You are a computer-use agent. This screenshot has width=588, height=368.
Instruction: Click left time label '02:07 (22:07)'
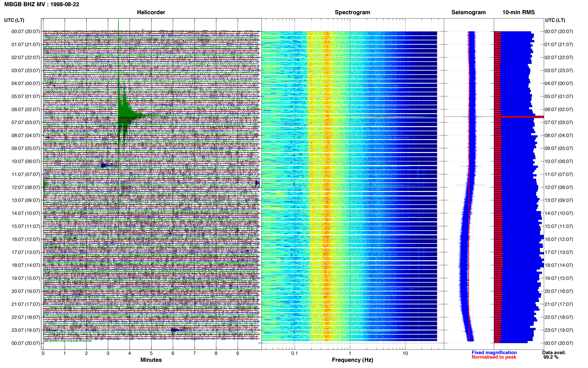[26, 58]
